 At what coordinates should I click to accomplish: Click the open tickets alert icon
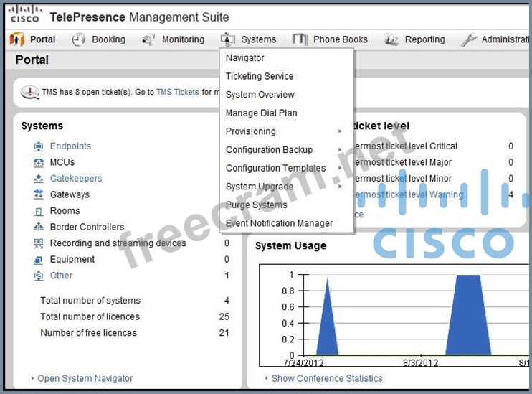point(30,93)
